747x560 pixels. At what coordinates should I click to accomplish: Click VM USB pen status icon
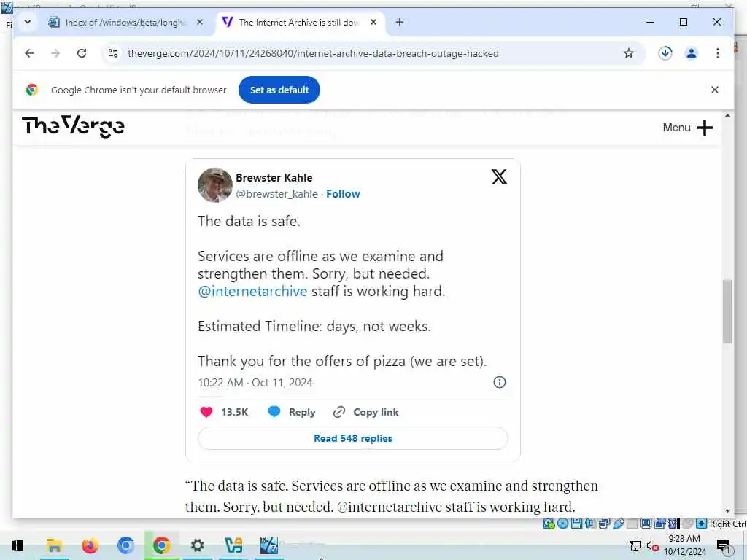click(x=619, y=524)
